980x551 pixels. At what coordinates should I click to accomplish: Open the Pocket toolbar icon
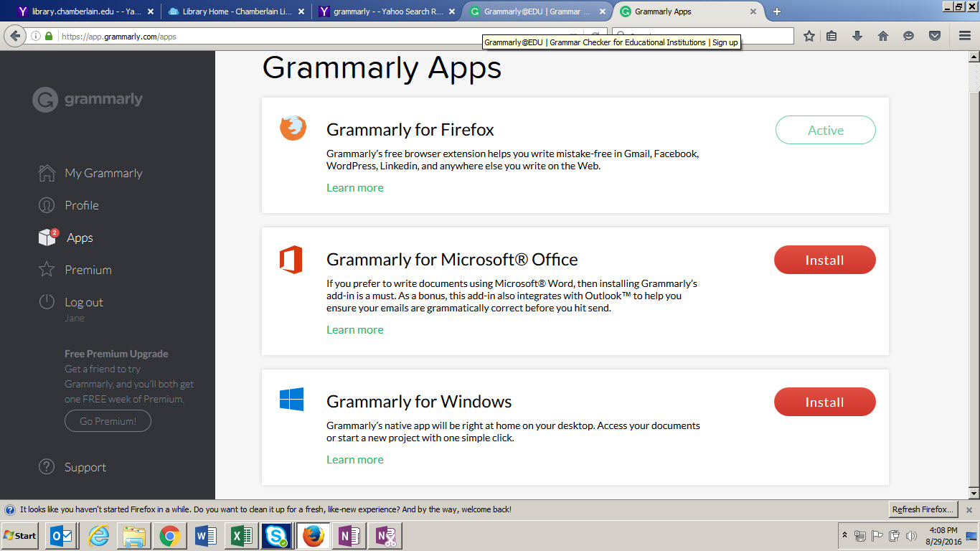[x=935, y=36]
